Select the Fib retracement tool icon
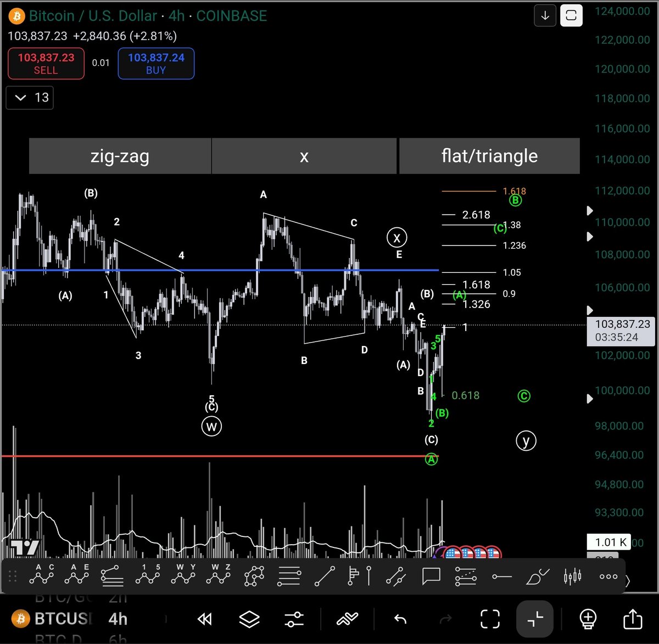Screen dimensions: 659x644 coord(289,576)
